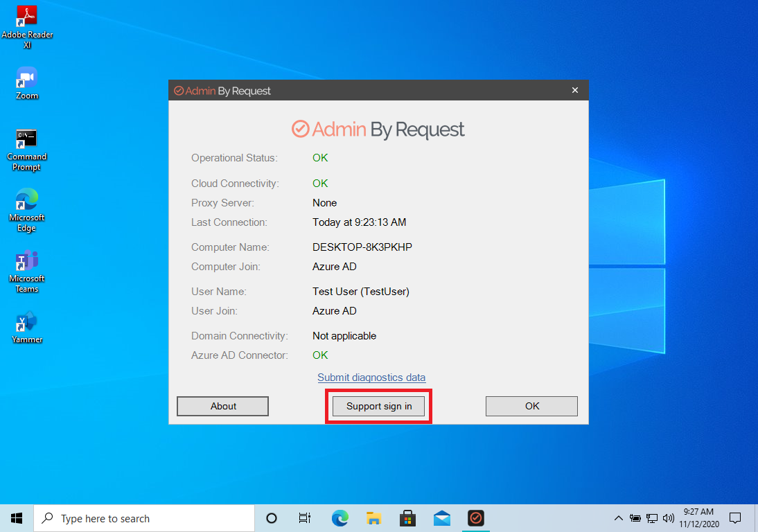
Task: Open the network status tray icon
Action: tap(652, 518)
